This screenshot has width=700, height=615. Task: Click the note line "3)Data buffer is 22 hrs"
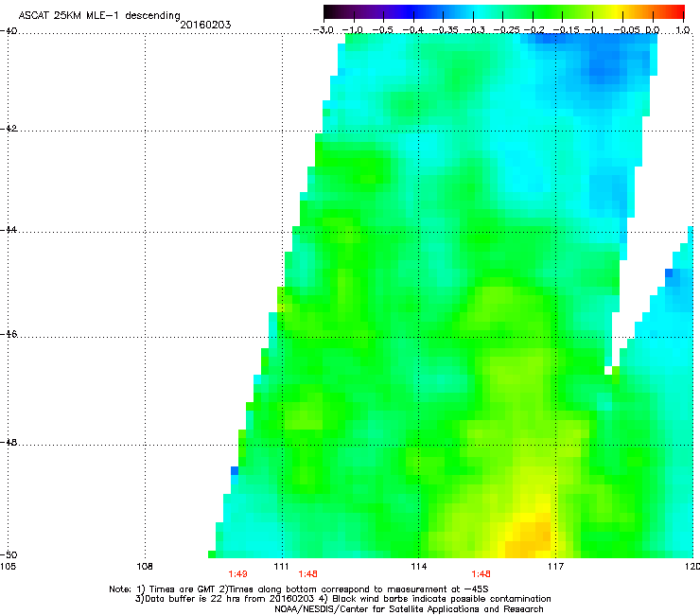[x=342, y=599]
